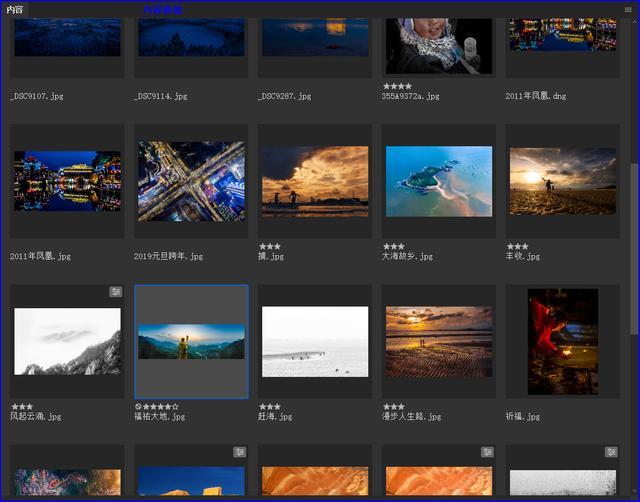Click the file name 捕.jpg

[x=271, y=256]
